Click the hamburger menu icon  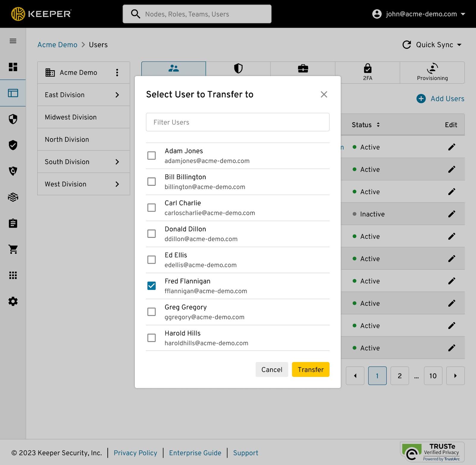tap(13, 41)
